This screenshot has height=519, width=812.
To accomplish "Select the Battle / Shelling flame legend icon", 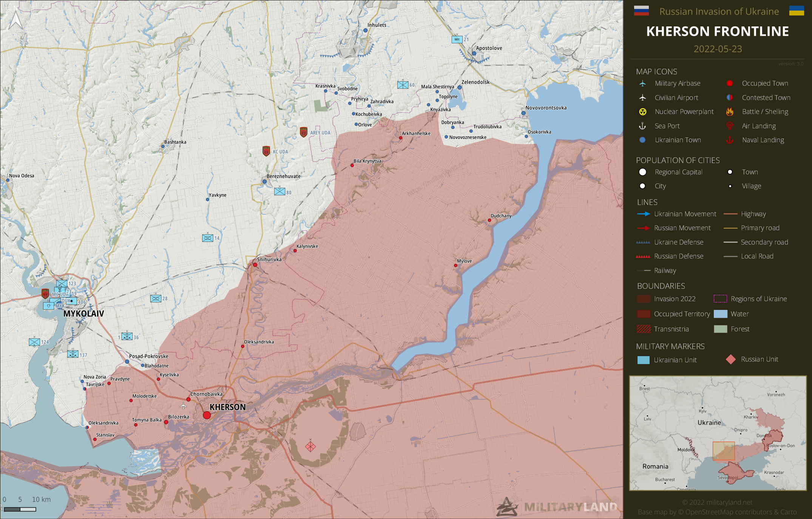I will point(730,112).
